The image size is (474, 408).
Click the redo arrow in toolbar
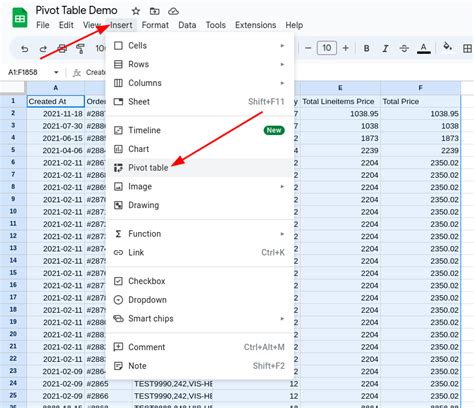click(x=43, y=49)
